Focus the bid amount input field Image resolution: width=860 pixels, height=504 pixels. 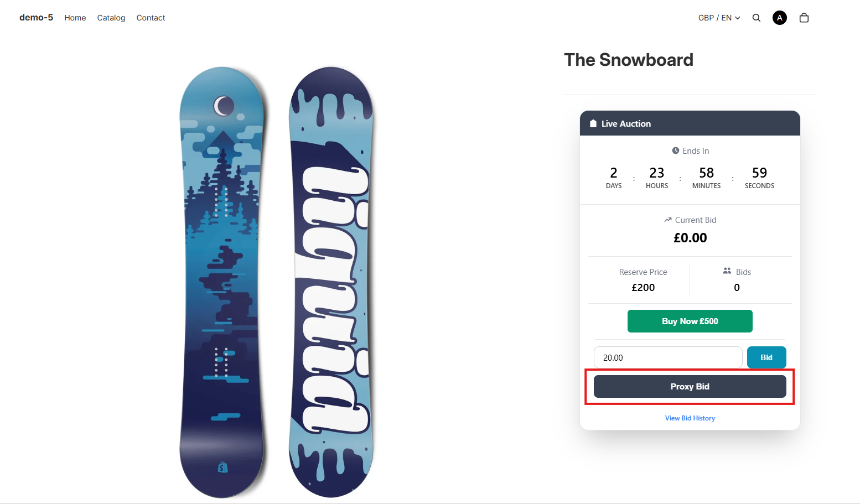pos(667,357)
